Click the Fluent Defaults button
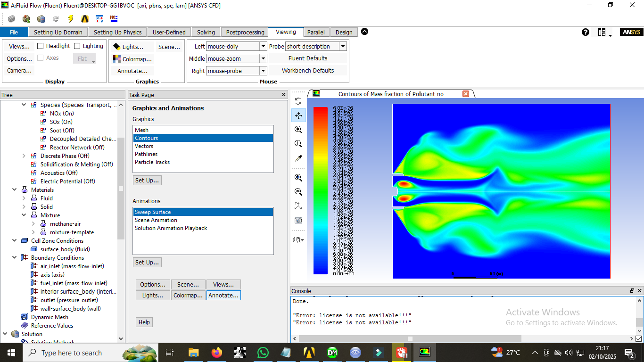The image size is (644, 362). 308,58
